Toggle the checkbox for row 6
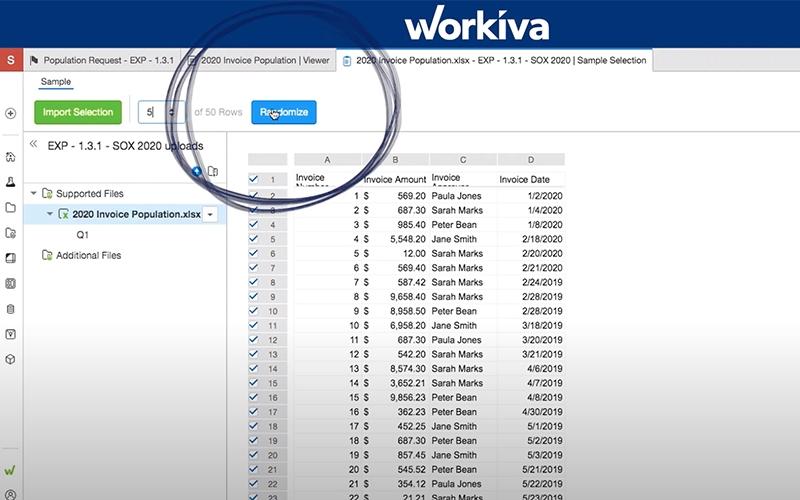 coord(254,253)
